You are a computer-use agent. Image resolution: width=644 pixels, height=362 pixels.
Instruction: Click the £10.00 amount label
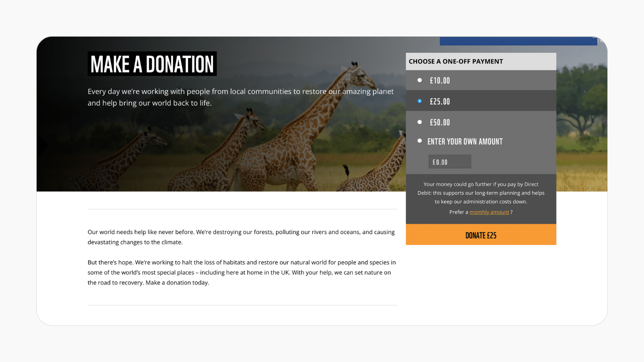440,81
